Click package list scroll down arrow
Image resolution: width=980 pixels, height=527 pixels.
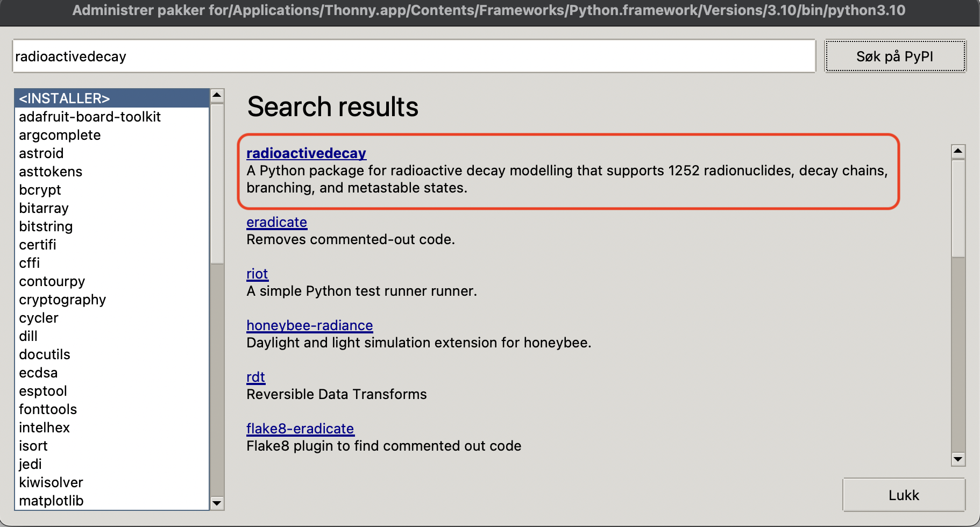pyautogui.click(x=217, y=503)
